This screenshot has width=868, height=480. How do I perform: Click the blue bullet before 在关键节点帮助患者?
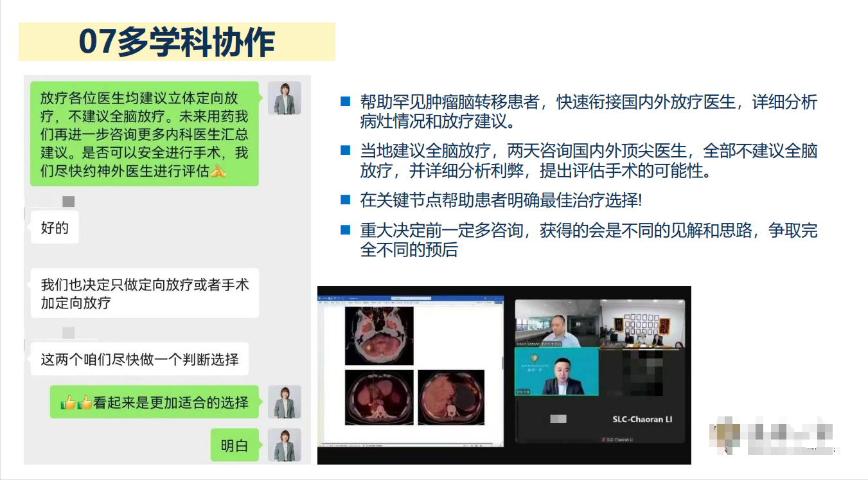(x=345, y=200)
